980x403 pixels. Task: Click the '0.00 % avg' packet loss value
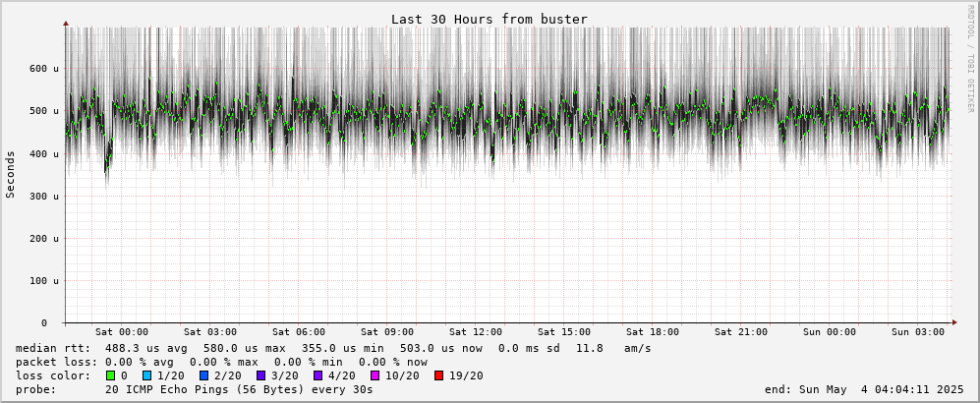click(x=140, y=363)
